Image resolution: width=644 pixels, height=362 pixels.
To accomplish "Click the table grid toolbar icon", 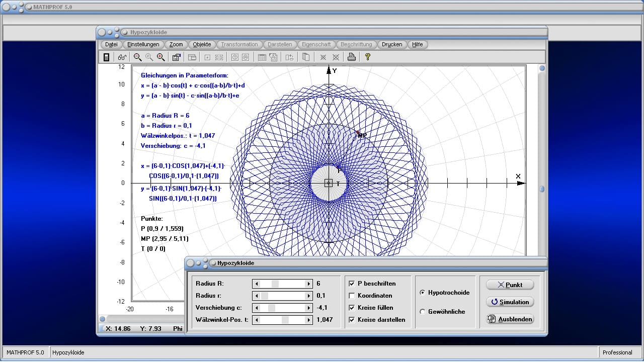I will pyautogui.click(x=262, y=57).
